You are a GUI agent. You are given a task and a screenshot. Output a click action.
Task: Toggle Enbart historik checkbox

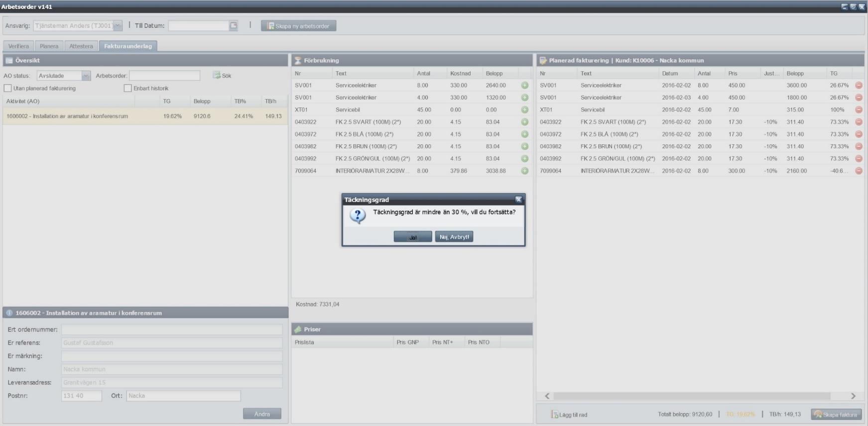click(127, 88)
